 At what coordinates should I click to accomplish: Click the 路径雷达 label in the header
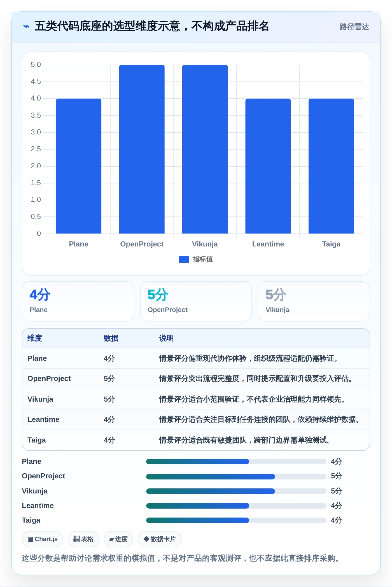click(354, 27)
